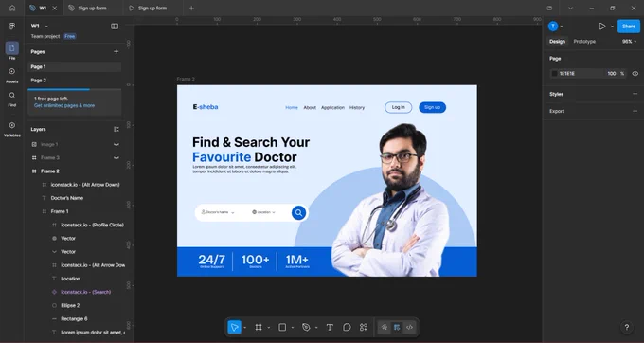644x343 pixels.
Task: Click the blue Sign up button in the design
Action: (432, 107)
